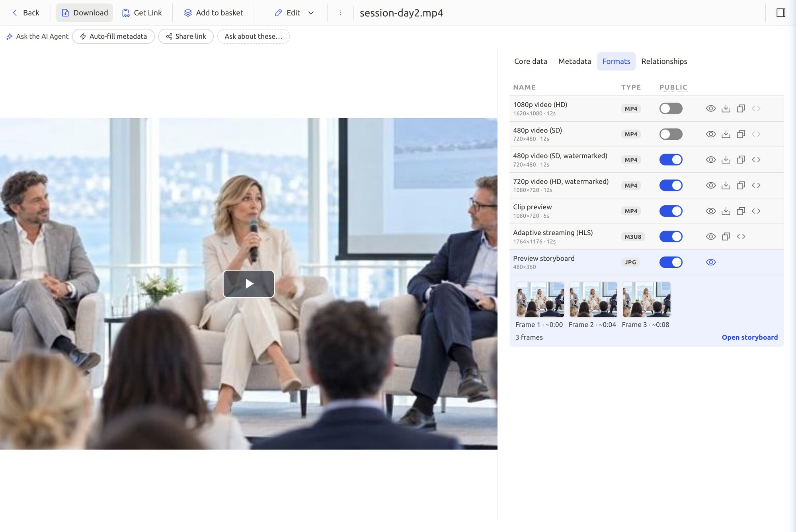The image size is (796, 532).
Task: Switch to the Relationships tab
Action: click(664, 61)
